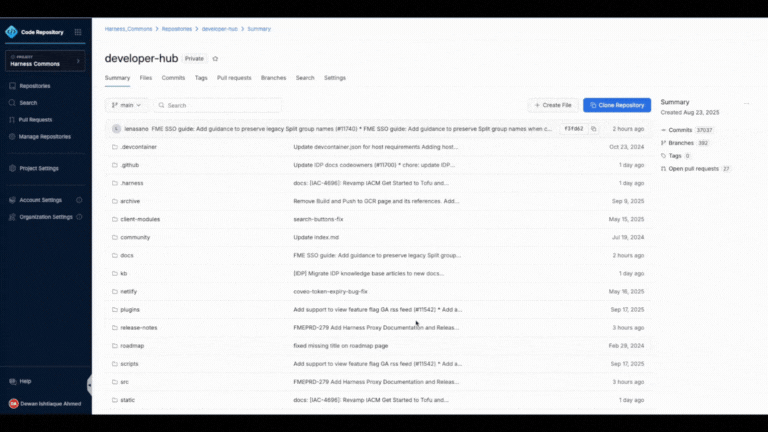Click the 'Update index.md' commit message

316,238
